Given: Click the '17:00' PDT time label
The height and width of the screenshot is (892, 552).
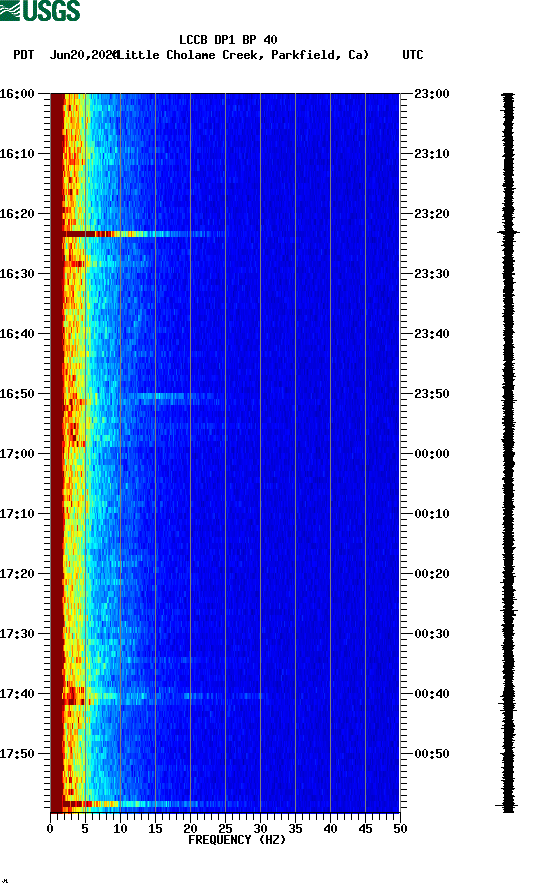Looking at the screenshot, I should click(17, 453).
